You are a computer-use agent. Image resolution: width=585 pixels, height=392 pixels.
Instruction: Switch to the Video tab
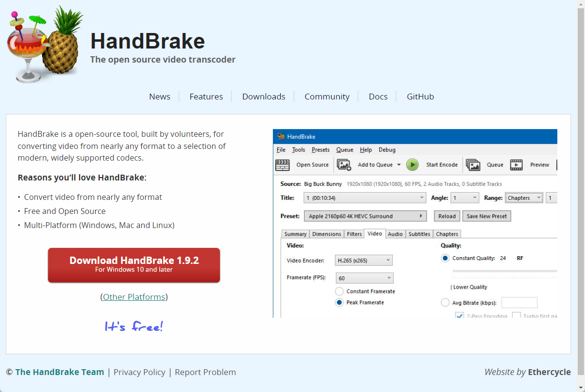[x=375, y=233]
